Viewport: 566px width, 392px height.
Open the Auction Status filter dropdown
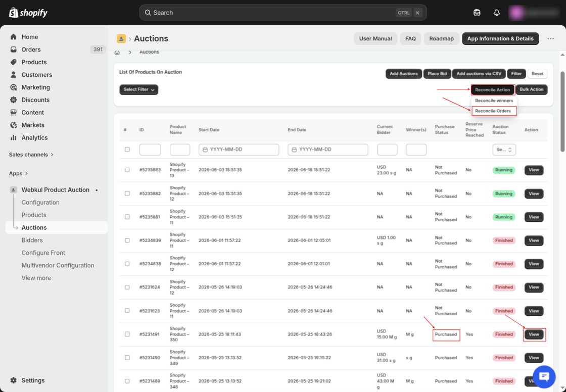504,150
